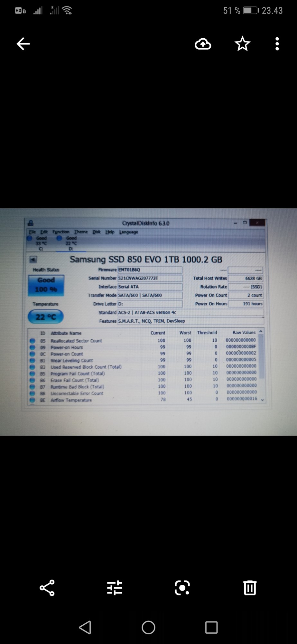Viewport: 297px width, 644px height.
Task: Click Samsung SSD 850 EVO title
Action: click(146, 260)
